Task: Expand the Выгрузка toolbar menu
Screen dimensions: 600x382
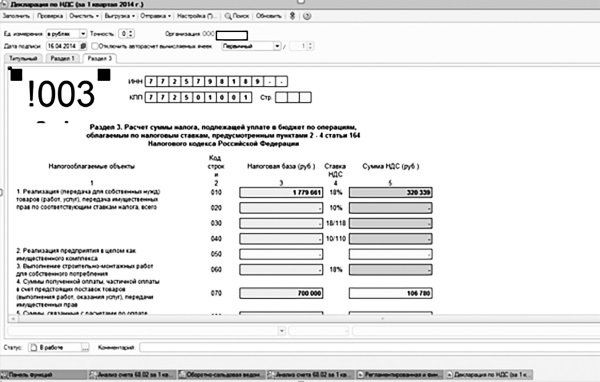Action: tap(119, 16)
